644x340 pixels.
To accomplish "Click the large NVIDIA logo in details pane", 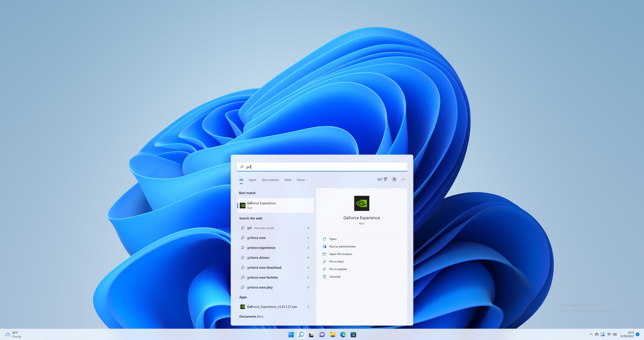I will [x=361, y=203].
